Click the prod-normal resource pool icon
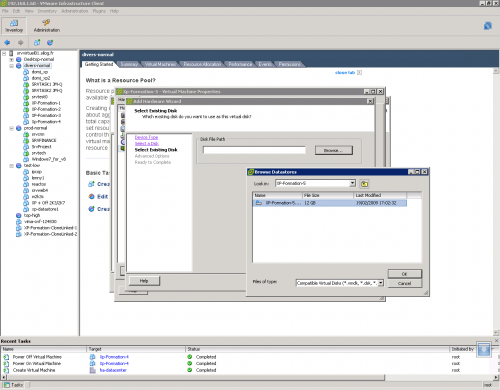The width and height of the screenshot is (500, 390). click(x=19, y=128)
